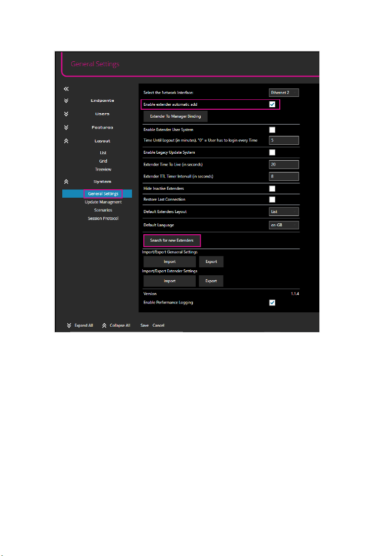Expand the Features section chevron

pyautogui.click(x=66, y=128)
